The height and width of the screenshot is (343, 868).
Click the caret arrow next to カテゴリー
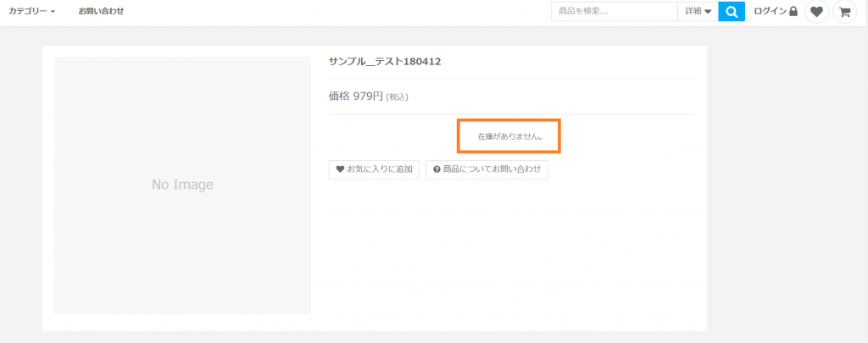pyautogui.click(x=53, y=13)
